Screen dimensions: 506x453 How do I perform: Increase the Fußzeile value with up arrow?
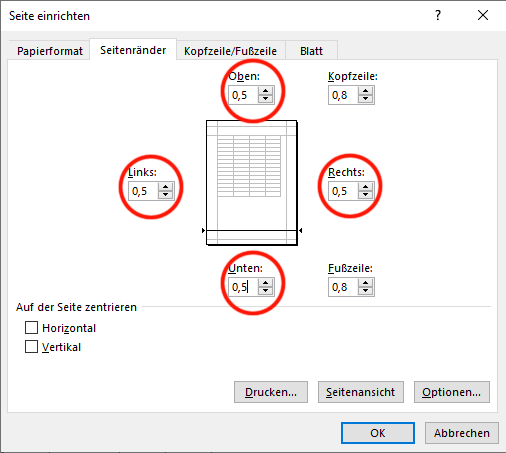[365, 283]
